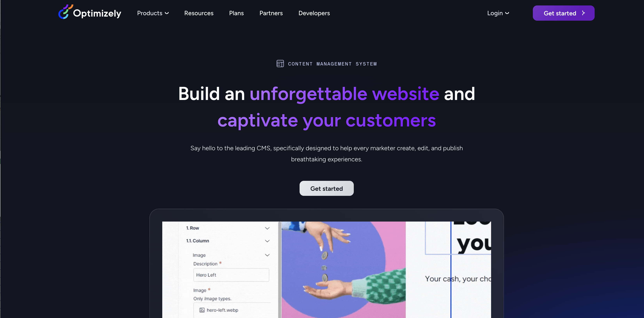Click the Column collapse chevron icon

pos(267,241)
